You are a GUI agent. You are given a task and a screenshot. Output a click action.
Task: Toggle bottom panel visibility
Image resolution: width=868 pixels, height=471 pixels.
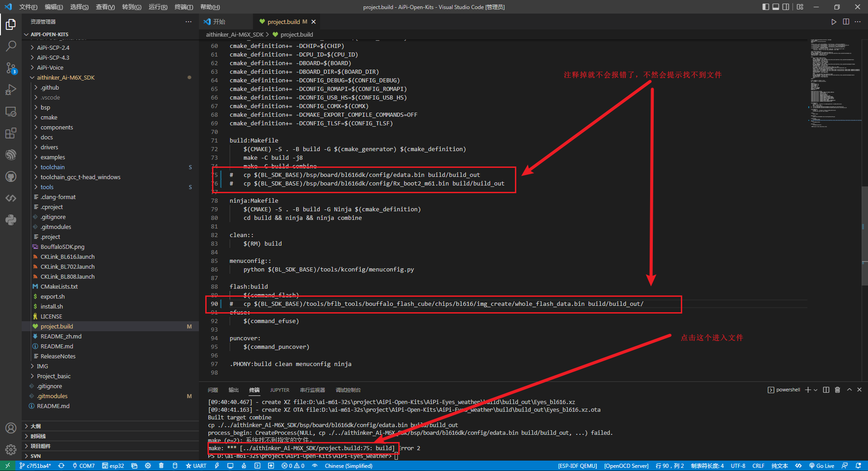776,7
